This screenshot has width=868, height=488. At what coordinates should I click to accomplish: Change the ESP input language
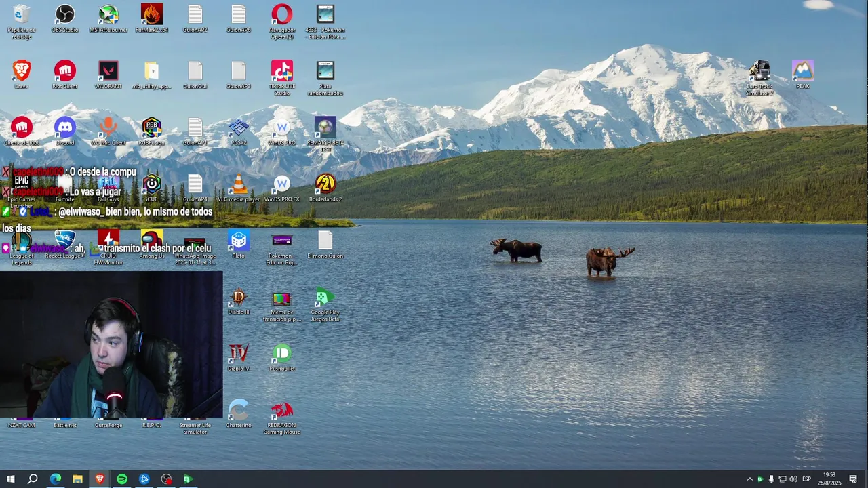(807, 479)
